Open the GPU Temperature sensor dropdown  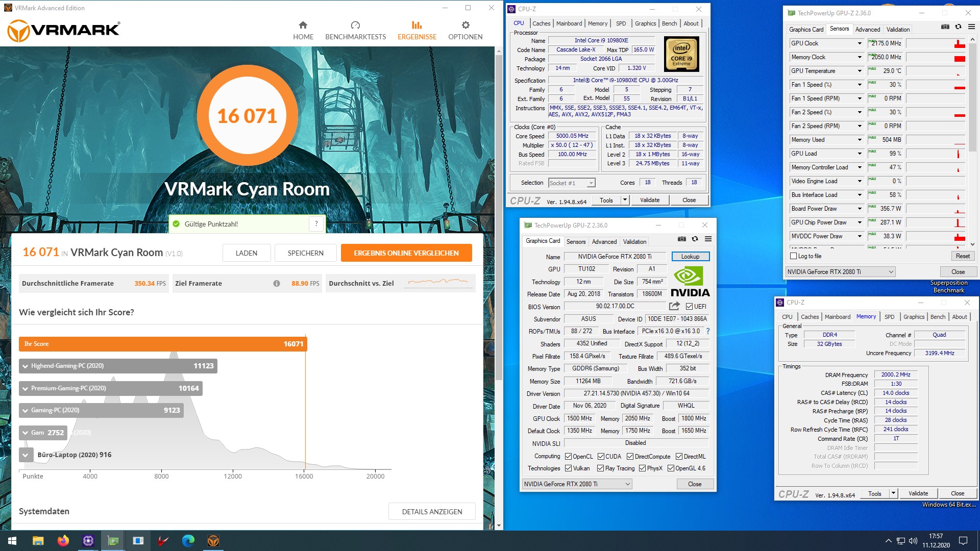point(859,71)
